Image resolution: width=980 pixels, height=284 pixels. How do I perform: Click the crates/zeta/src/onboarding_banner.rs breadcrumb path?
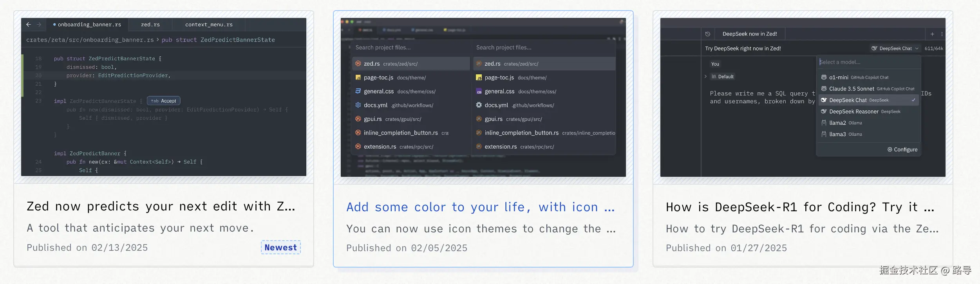tap(90, 40)
